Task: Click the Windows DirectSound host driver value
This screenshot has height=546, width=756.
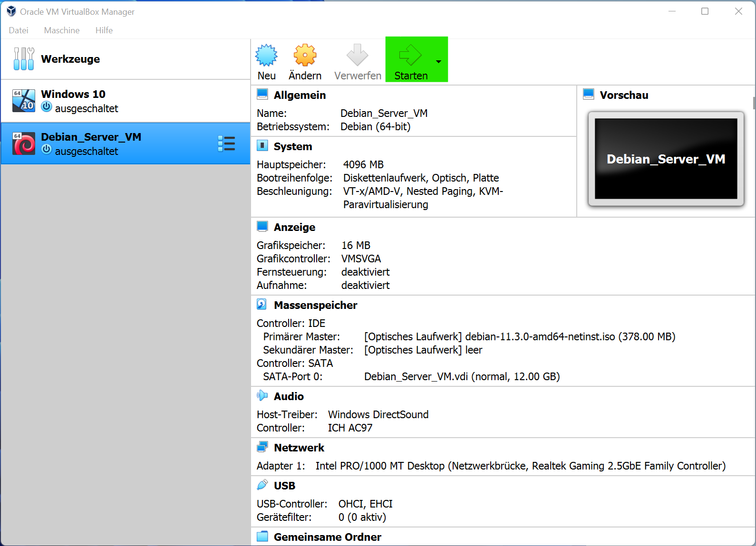Action: [378, 414]
